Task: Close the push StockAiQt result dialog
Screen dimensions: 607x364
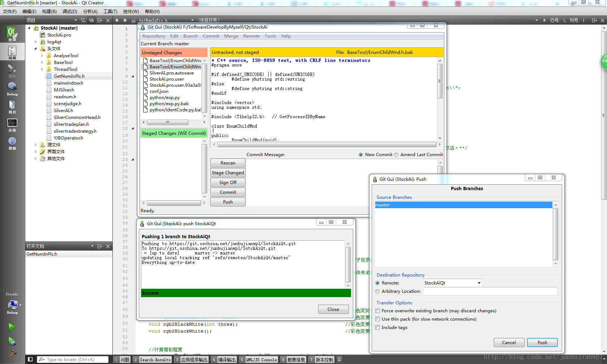Action: tap(333, 309)
